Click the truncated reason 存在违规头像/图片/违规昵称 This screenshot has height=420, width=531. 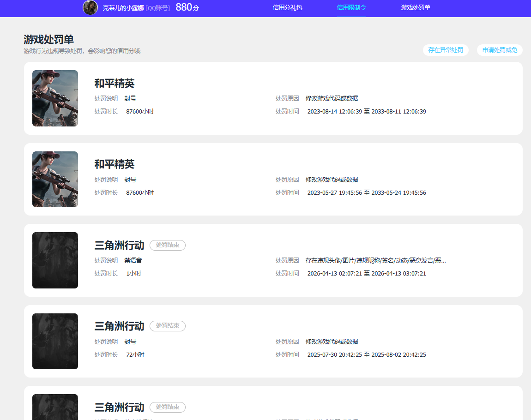pyautogui.click(x=375, y=260)
